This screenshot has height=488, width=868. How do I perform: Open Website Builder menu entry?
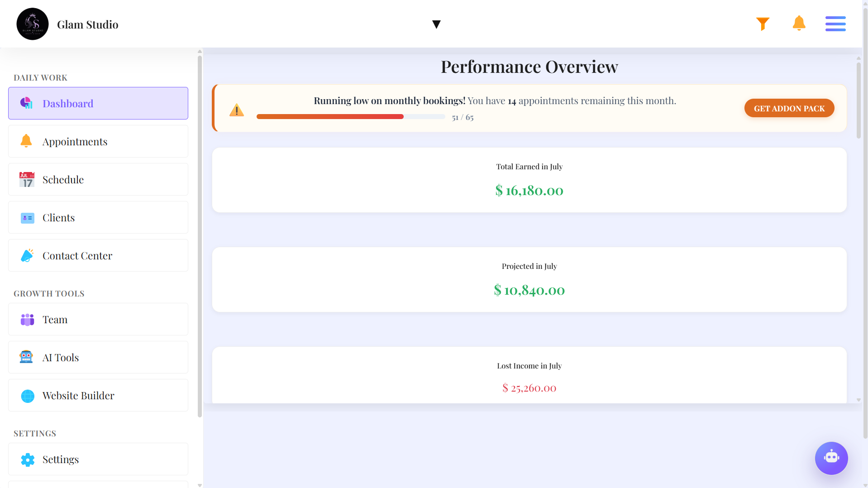(x=98, y=395)
